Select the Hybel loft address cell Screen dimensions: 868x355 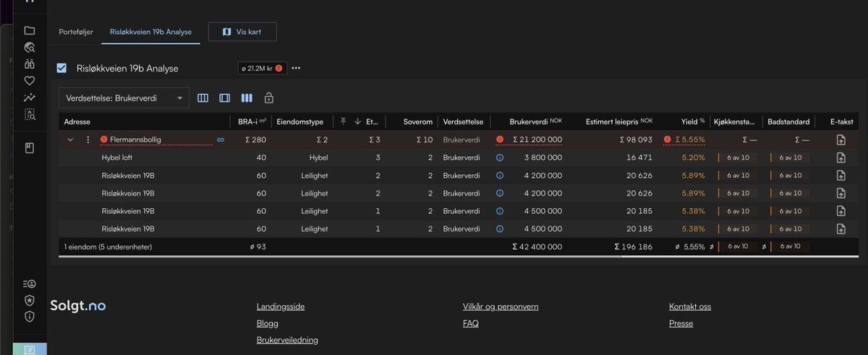pos(117,157)
